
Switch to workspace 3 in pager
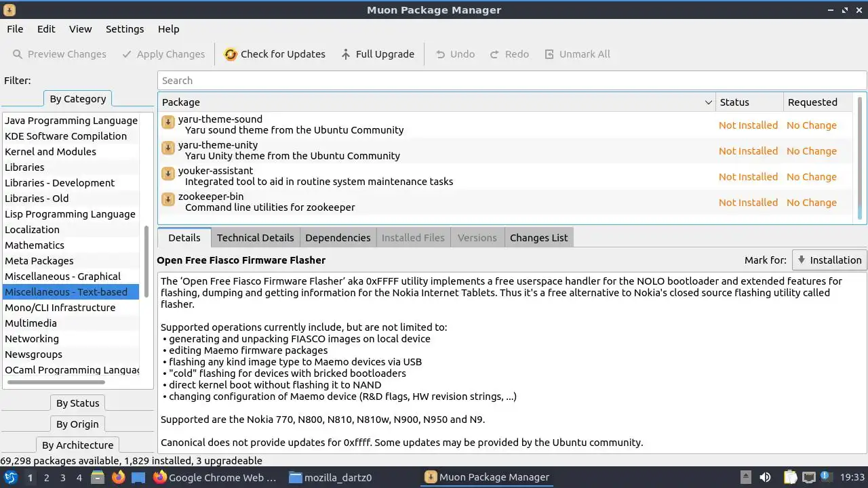click(62, 477)
